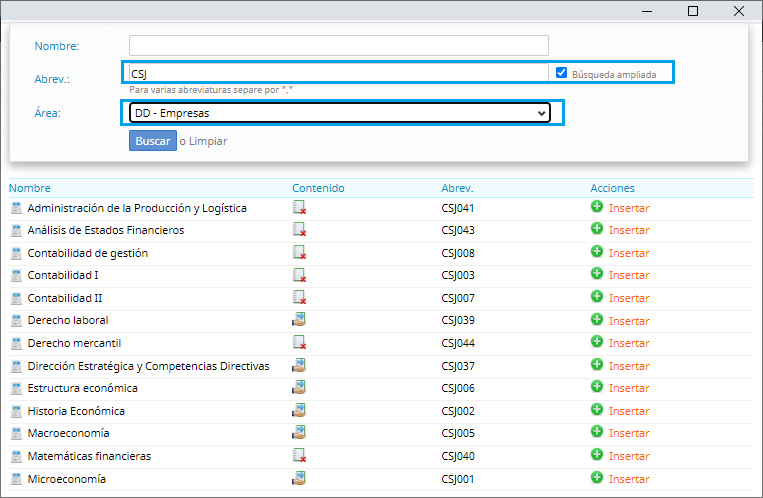The image size is (763, 498).
Task: Click the subject icon beside Microeconomía name
Action: click(x=16, y=479)
